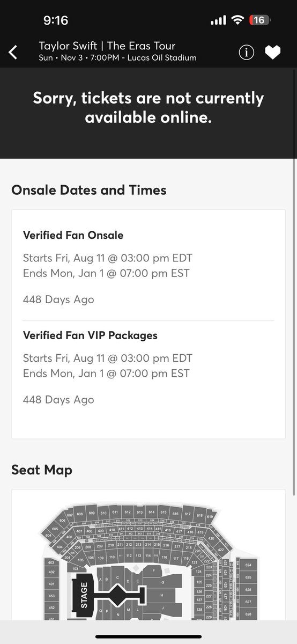Tap the home indicator bar at bottom
Viewport: 297px width, 644px height.
(x=148, y=636)
